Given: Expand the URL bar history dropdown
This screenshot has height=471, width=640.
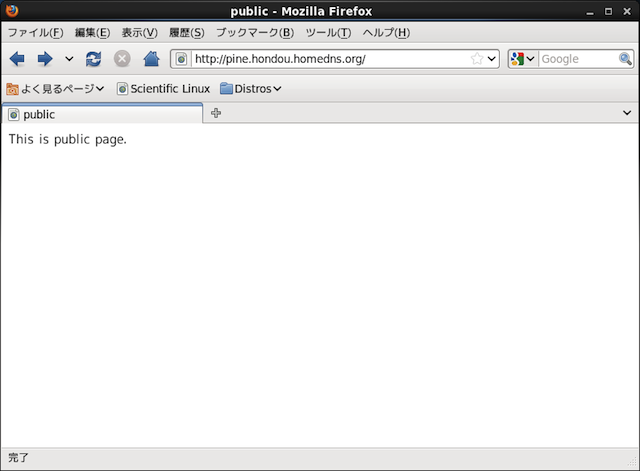Looking at the screenshot, I should tap(491, 59).
